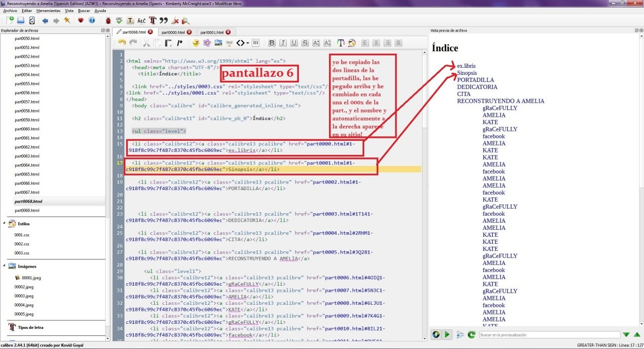Screen dimensions: 644x349
Task: Click the redo arrow in editor toolbar
Action: click(133, 43)
